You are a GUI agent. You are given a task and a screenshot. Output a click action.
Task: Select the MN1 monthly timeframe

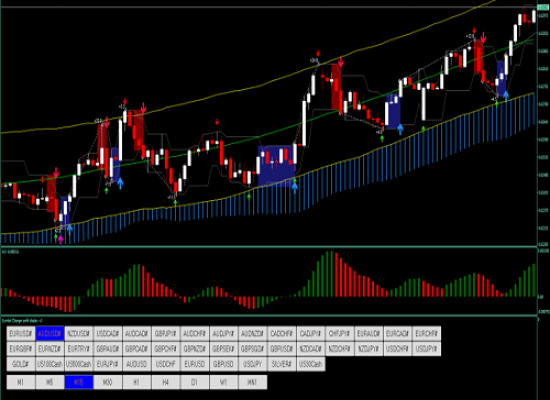click(x=253, y=382)
